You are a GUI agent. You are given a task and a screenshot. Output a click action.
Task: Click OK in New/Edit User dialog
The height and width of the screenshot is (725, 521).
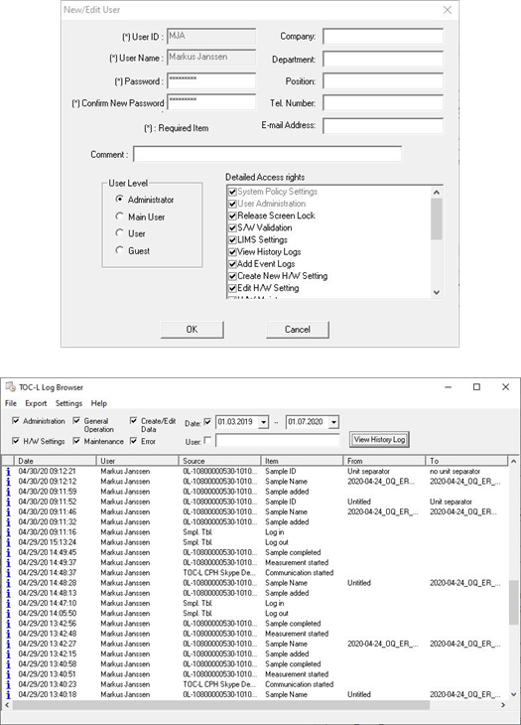pos(192,330)
